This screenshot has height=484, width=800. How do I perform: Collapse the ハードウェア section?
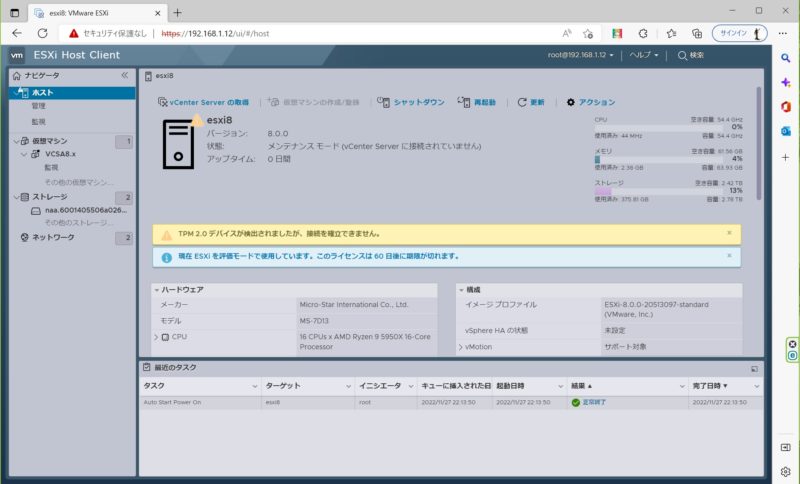coord(157,290)
